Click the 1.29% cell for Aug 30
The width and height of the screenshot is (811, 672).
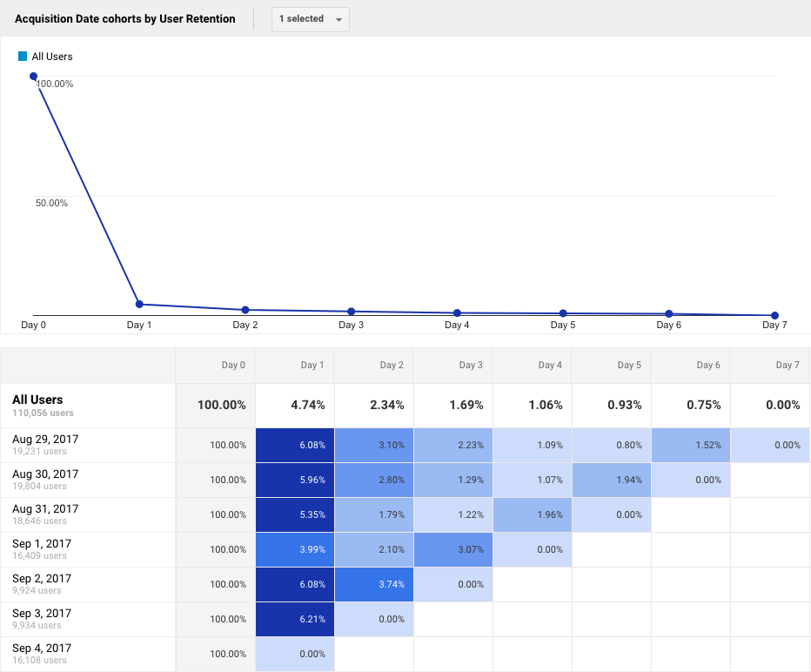click(453, 480)
